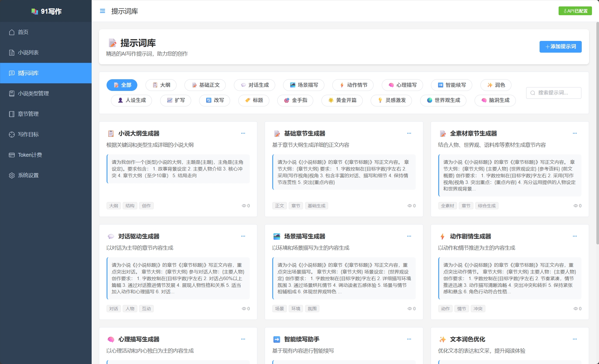Open options menu on 小说大纲生成器 card
Viewport: 599px width, 364px height.
click(243, 133)
